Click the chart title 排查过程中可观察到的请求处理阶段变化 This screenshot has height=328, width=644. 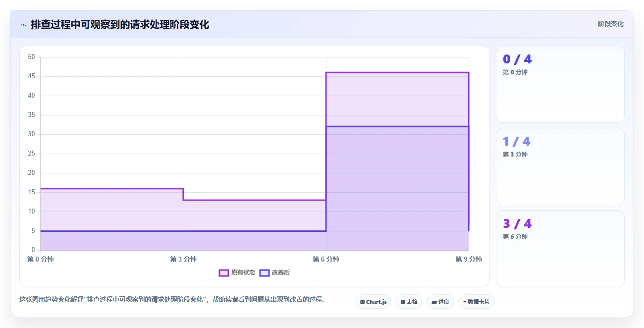[120, 24]
